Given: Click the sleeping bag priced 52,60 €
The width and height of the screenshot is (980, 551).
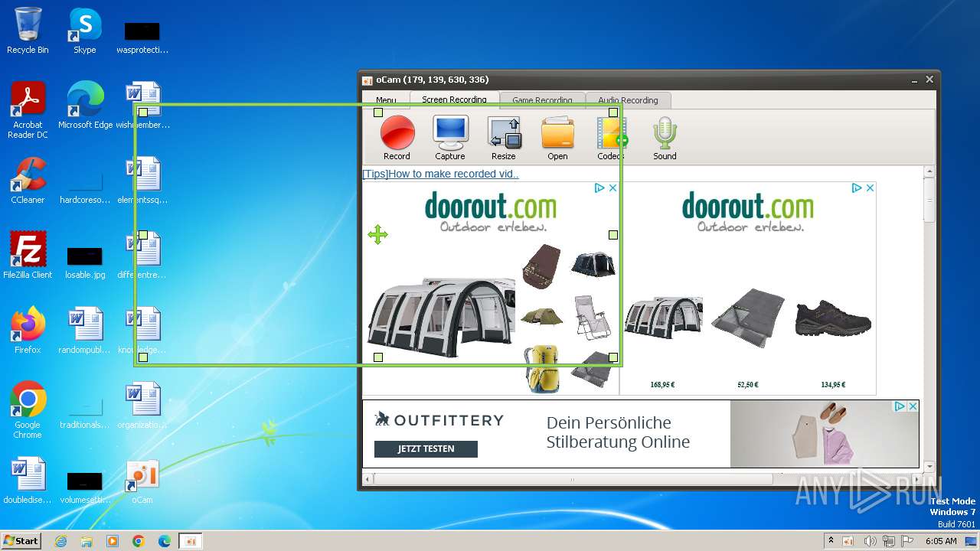Looking at the screenshot, I should tap(747, 318).
